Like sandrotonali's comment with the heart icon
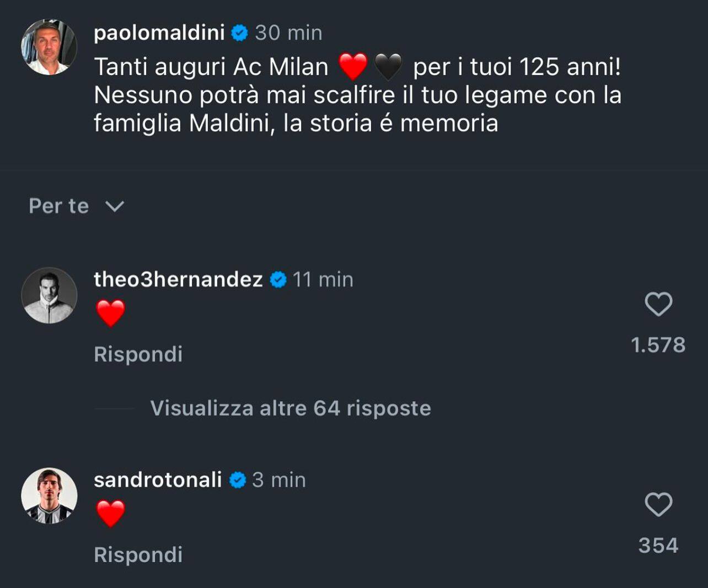The image size is (708, 588). click(x=658, y=505)
